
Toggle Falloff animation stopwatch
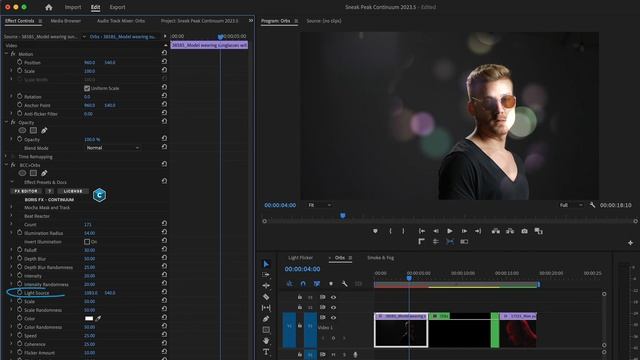(x=20, y=250)
